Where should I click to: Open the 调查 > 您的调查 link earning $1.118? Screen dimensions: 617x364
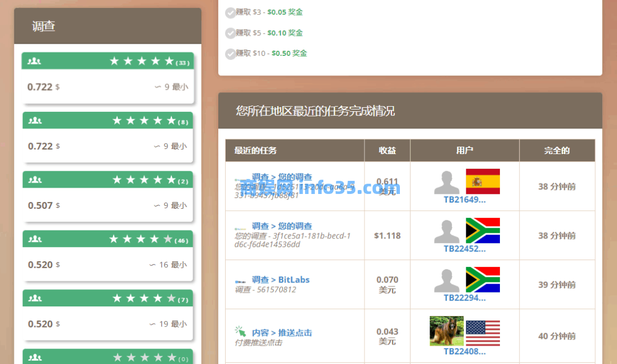point(282,226)
